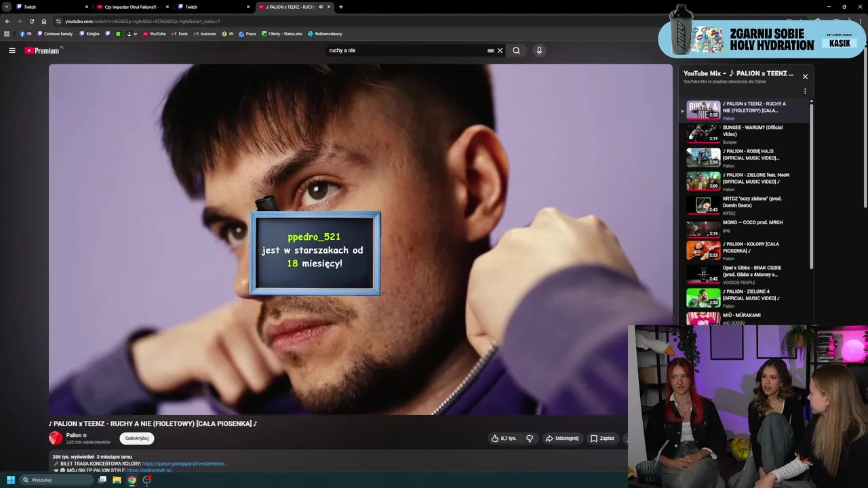Open the tab search dropdown arrow
The image size is (868, 488).
pyautogui.click(x=7, y=7)
